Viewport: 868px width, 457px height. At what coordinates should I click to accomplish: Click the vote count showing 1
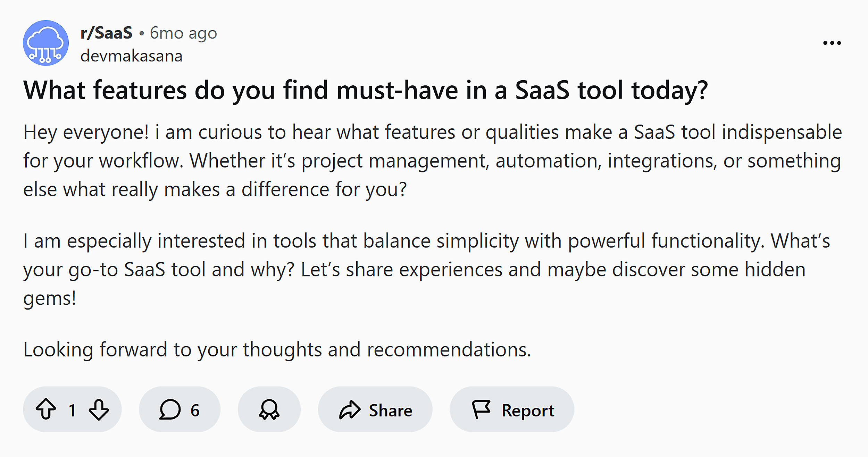[x=72, y=409]
